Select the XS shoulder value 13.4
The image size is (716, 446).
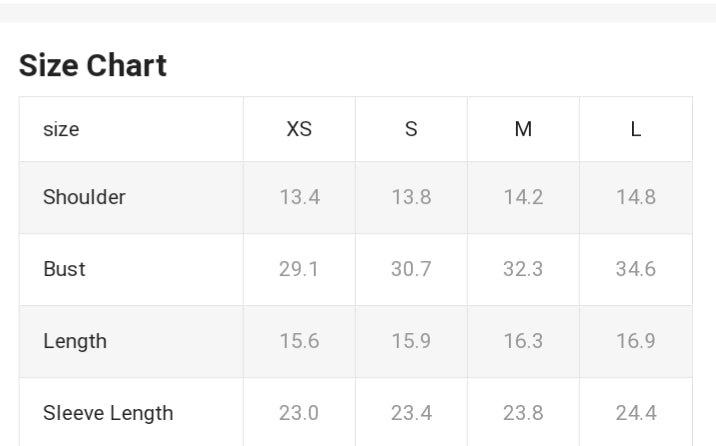(299, 197)
